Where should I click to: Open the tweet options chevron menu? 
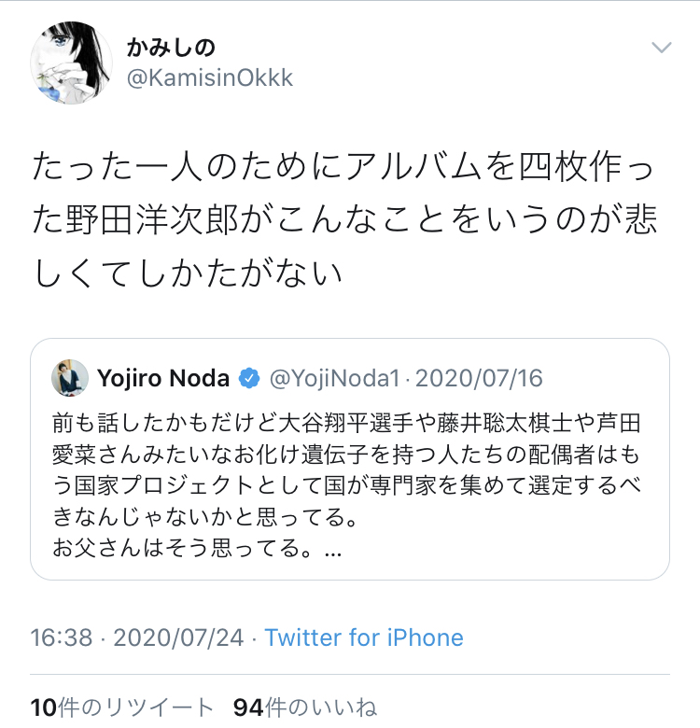click(661, 49)
